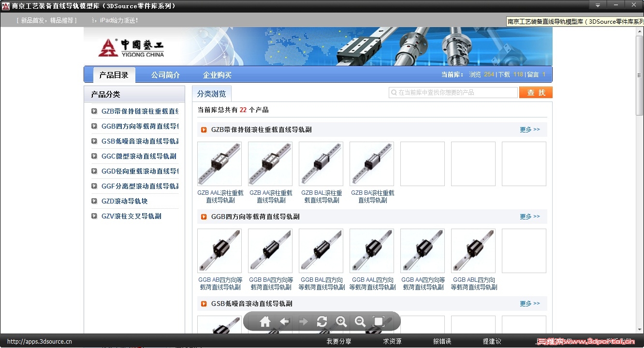
Task: Zoom out with the magnifier minus icon
Action: pos(360,322)
